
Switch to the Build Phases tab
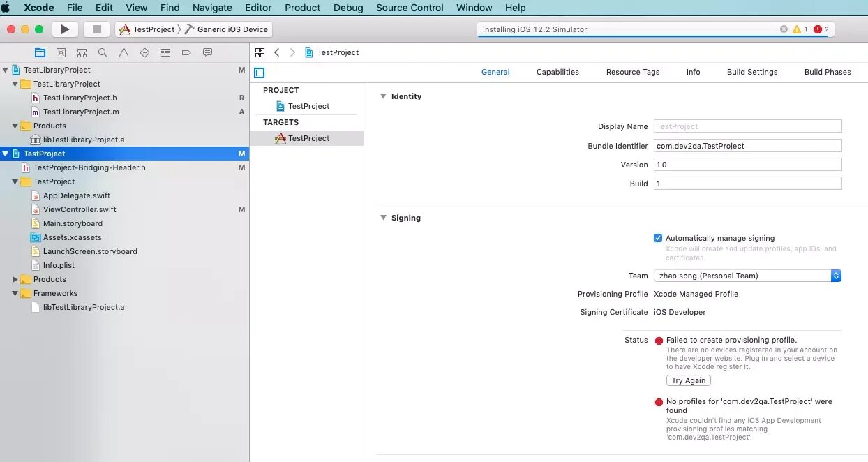828,72
